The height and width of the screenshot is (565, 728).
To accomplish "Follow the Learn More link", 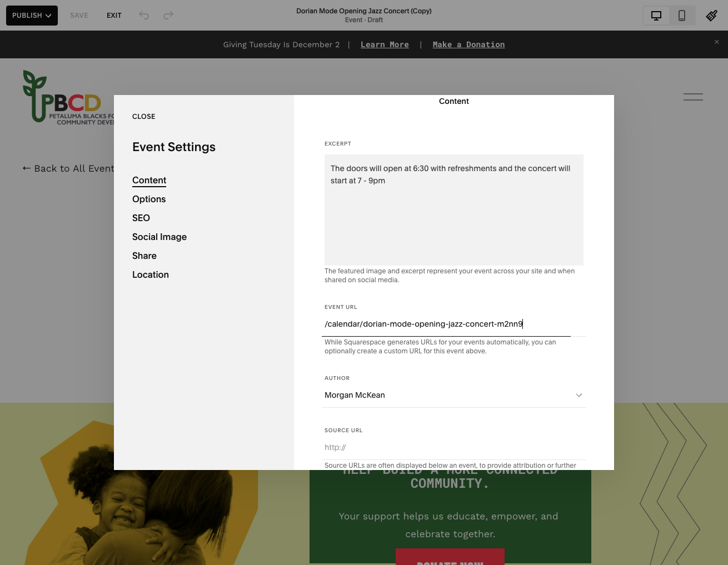I will click(385, 44).
